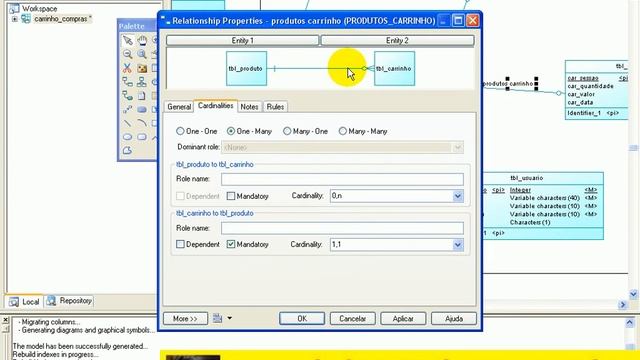Click the diagram vertical scrollbar down arrow

[633, 293]
